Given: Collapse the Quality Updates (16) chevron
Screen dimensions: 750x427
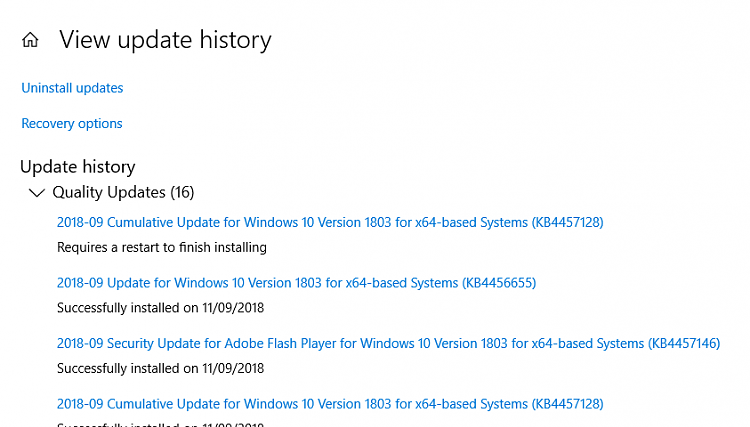Looking at the screenshot, I should 37,193.
